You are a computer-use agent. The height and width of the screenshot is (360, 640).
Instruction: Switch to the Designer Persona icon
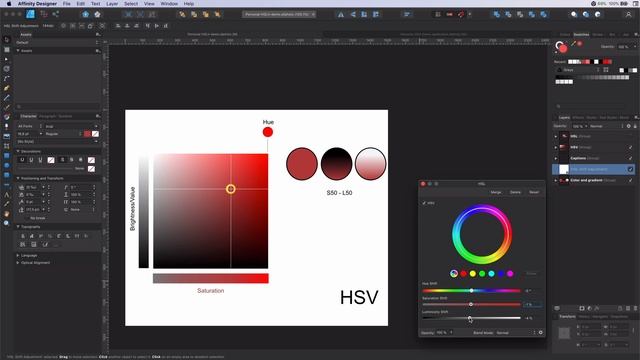tap(31, 14)
